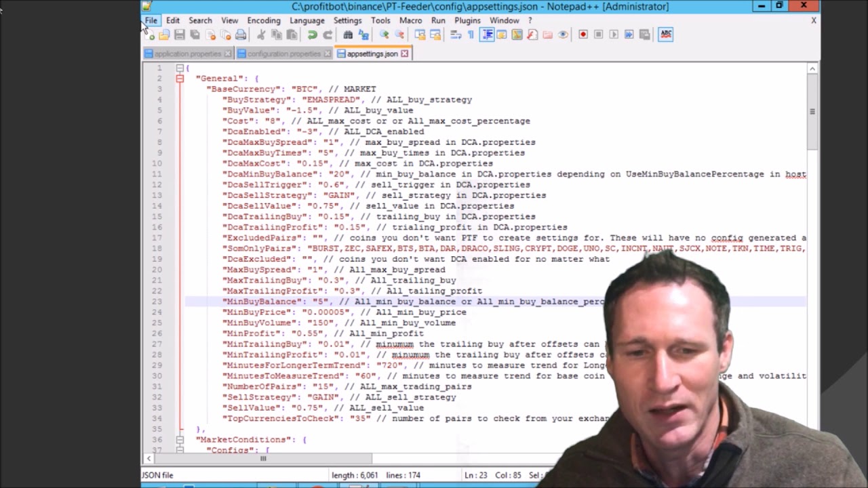Click the Close All toolbar icon

point(225,35)
